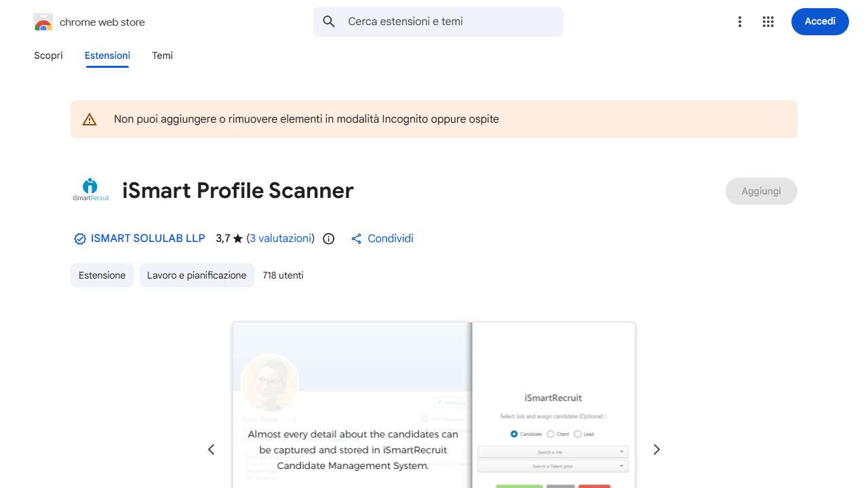Switch to the Temi tab

162,56
